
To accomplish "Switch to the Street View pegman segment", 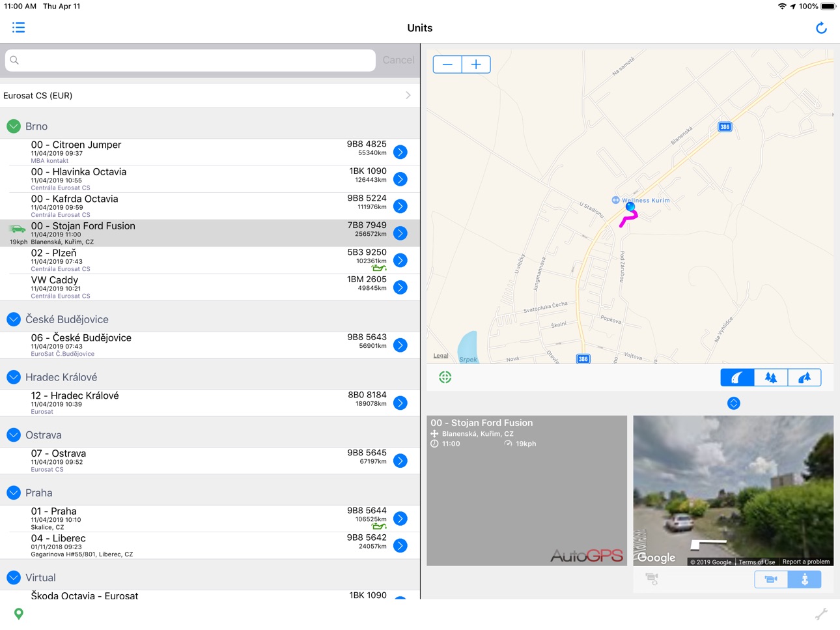I will point(804,579).
